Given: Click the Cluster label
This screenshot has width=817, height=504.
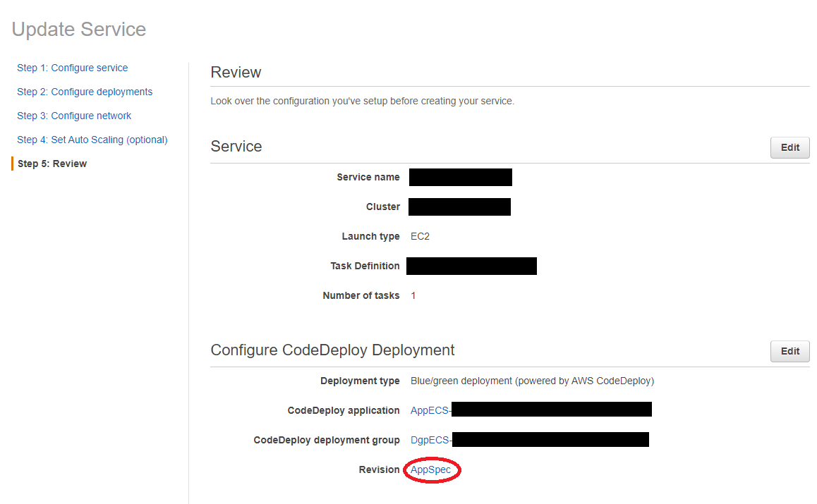Looking at the screenshot, I should (383, 207).
